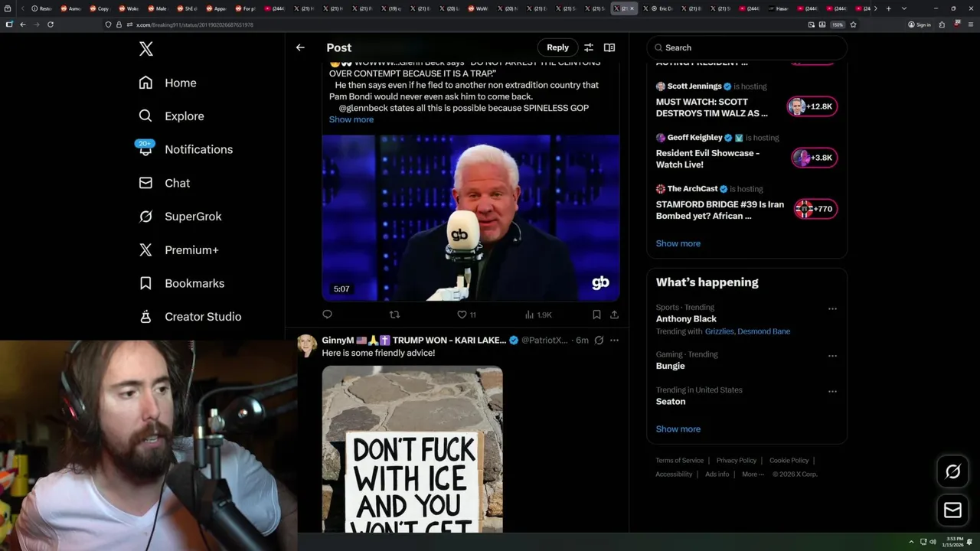980x551 pixels.
Task: Focus the X Search field
Action: pyautogui.click(x=747, y=47)
